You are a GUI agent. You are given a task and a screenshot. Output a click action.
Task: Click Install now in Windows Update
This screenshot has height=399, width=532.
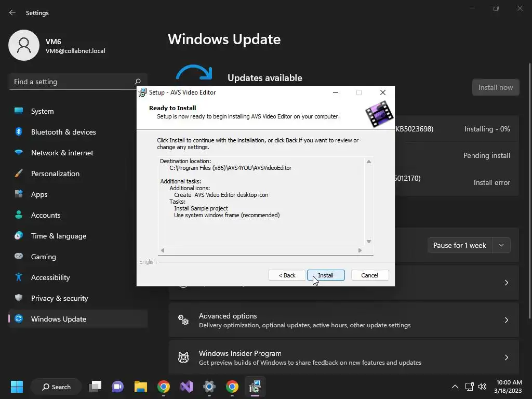495,87
